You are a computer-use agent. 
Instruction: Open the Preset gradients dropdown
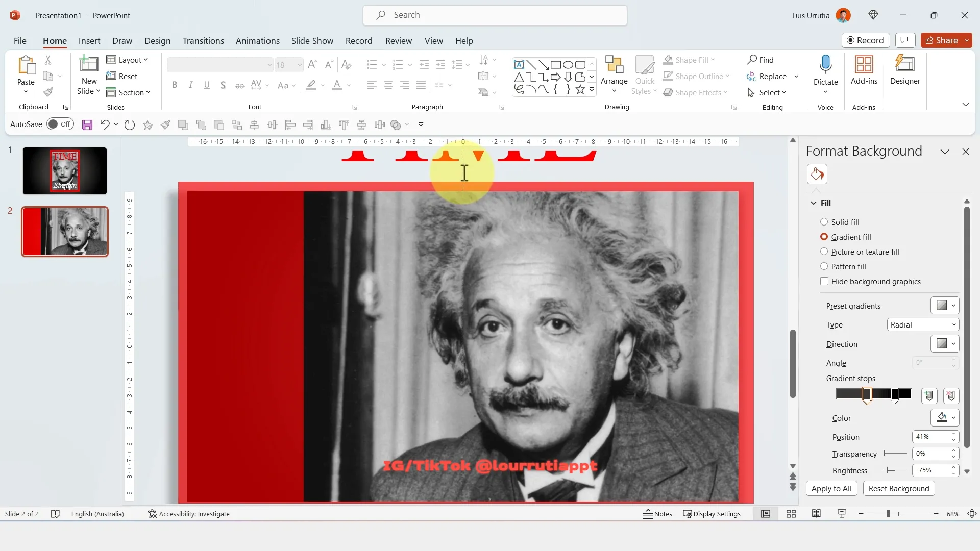click(x=945, y=306)
